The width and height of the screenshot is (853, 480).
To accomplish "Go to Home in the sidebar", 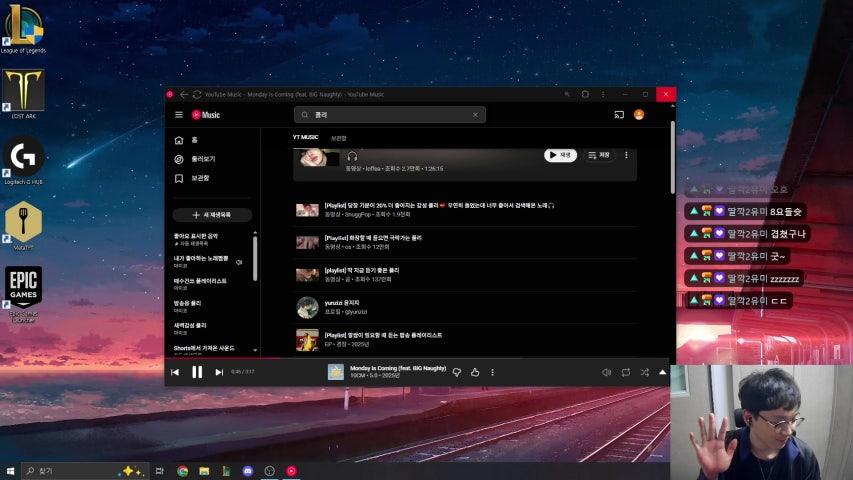I will (186, 140).
